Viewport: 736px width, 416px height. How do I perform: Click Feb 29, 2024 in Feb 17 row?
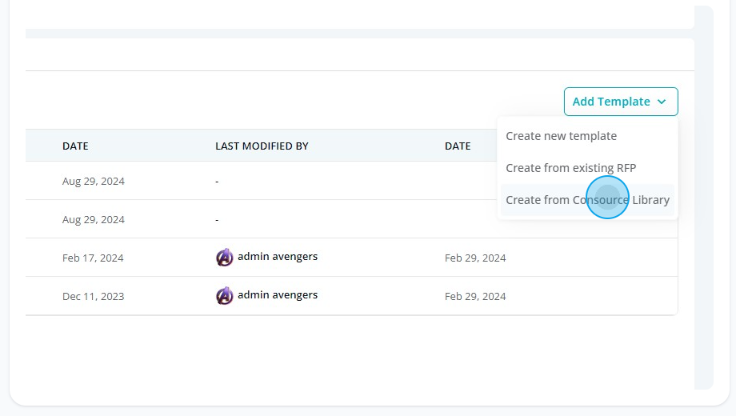coord(475,258)
